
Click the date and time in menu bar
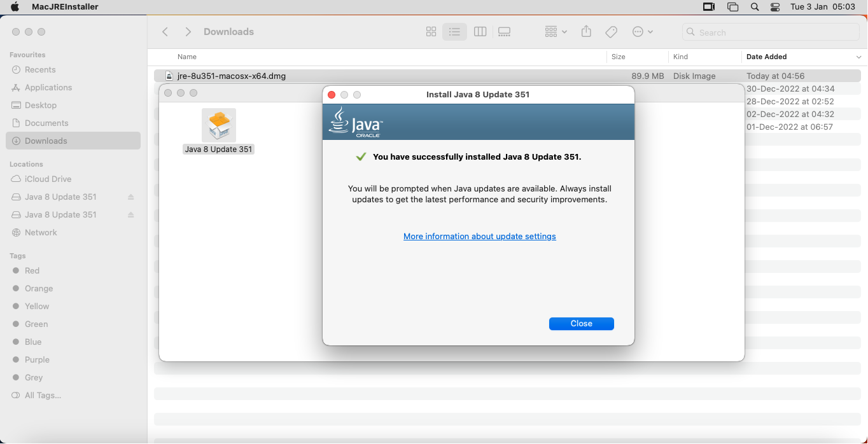pyautogui.click(x=822, y=7)
